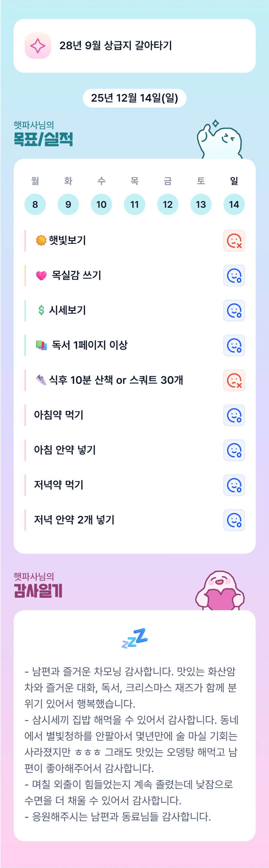Toggle the 식후 10분 산책 failed status
The width and height of the screenshot is (269, 868).
pos(234,381)
